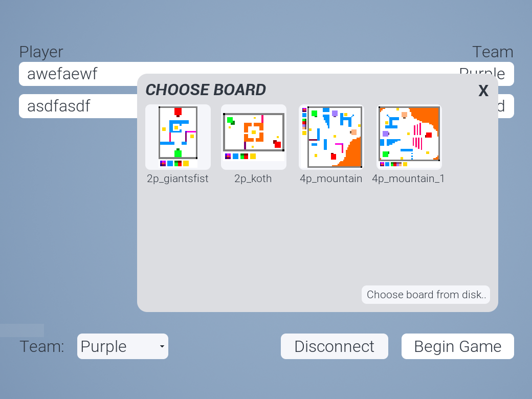Click Choose board from disk button

pyautogui.click(x=426, y=295)
